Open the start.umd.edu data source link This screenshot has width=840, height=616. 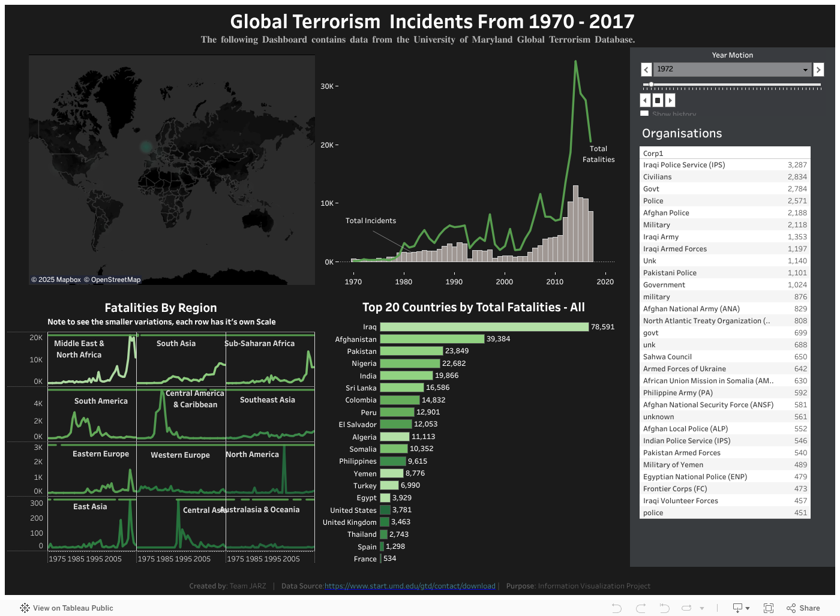coord(410,586)
